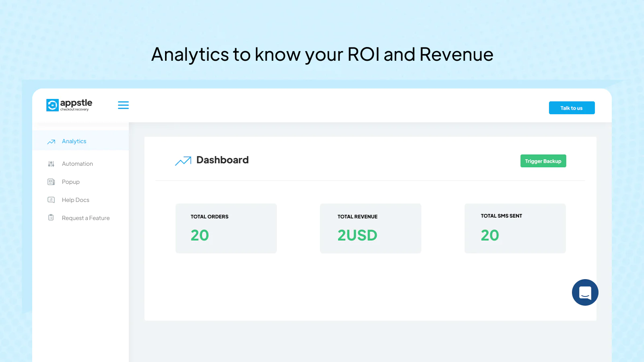Viewport: 644px width, 362px height.
Task: Click the Analytics trend-line sidebar icon
Action: (x=51, y=142)
